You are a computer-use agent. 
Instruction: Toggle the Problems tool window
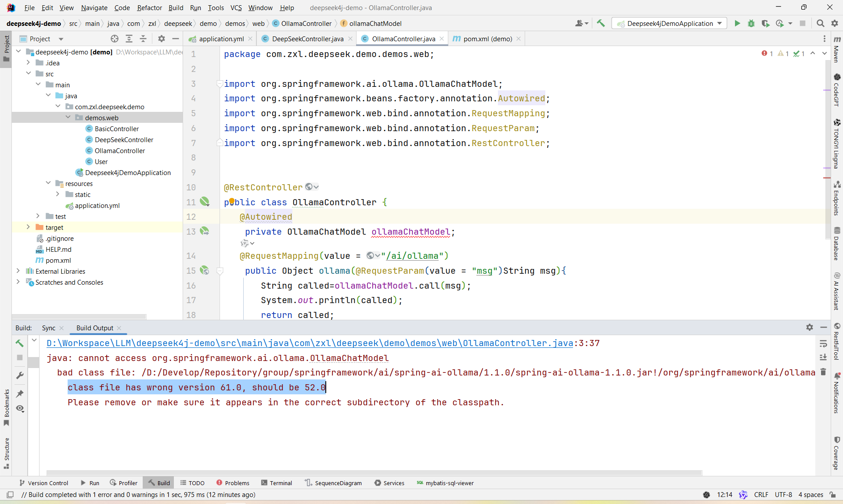(x=233, y=483)
